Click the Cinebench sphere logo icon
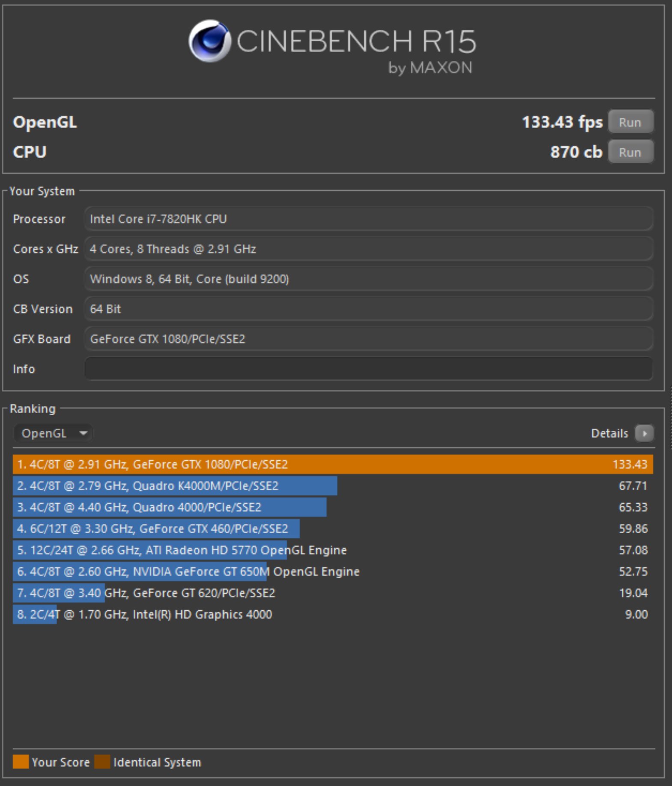 [x=210, y=41]
